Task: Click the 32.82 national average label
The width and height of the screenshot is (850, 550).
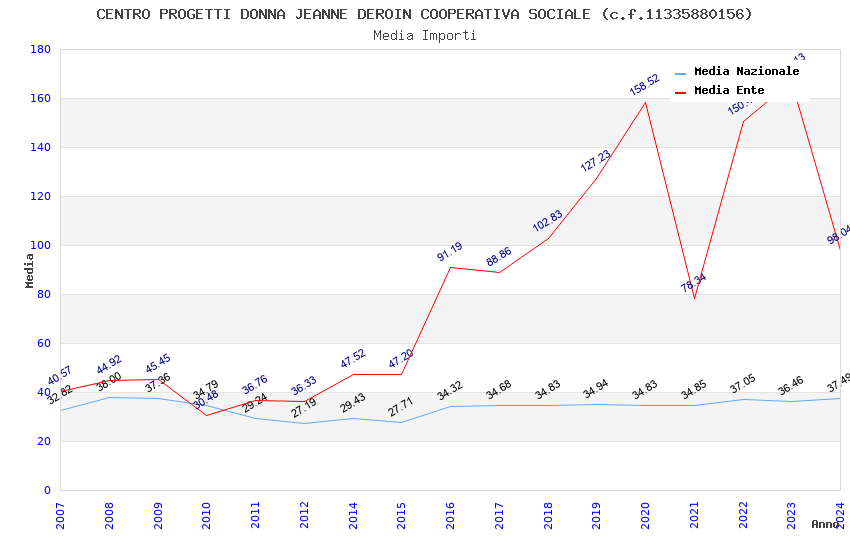Action: [60, 394]
